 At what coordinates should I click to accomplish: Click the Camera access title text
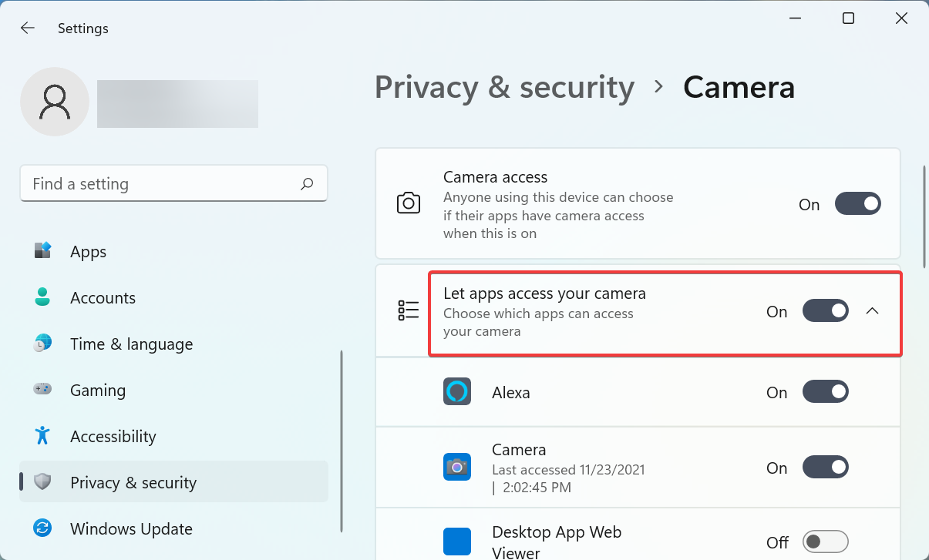click(x=495, y=177)
